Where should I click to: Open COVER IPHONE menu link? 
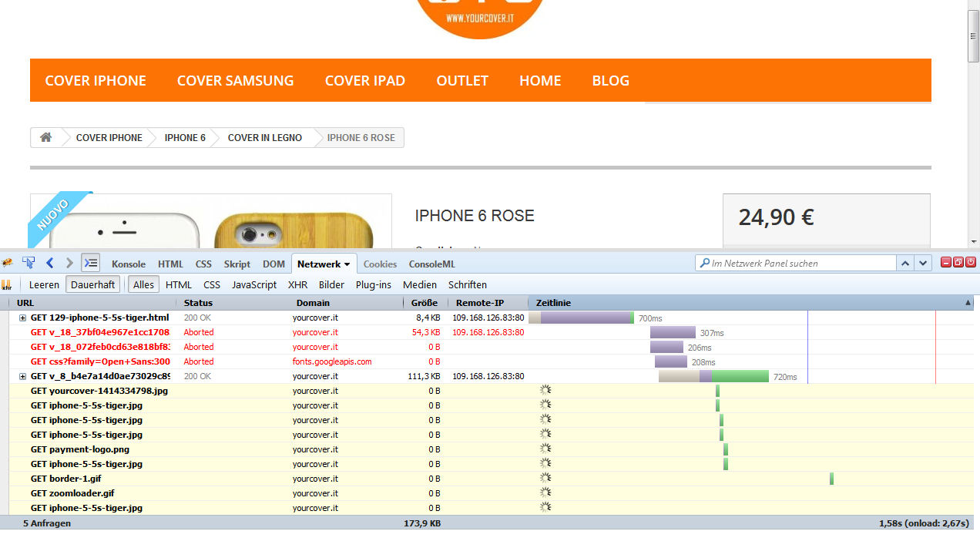[96, 80]
